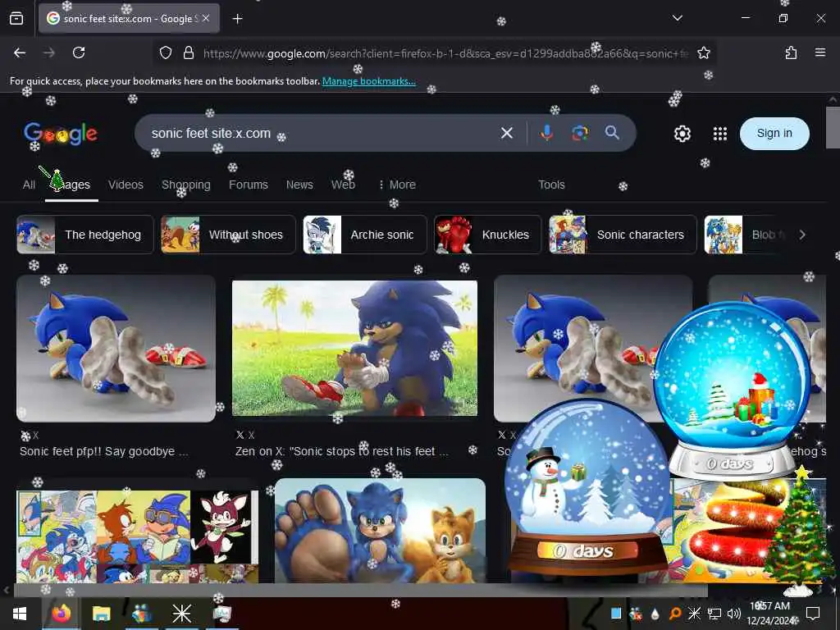
Task: Expand the More search options
Action: (397, 185)
